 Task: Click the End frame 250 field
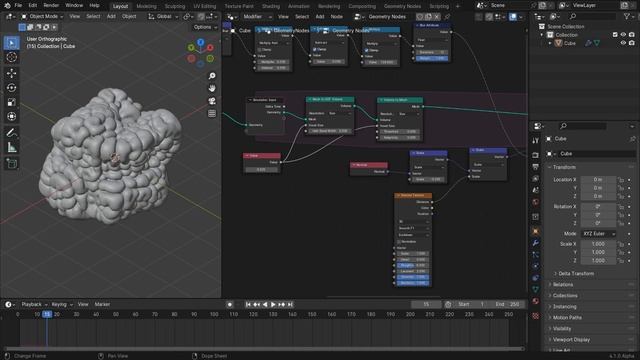(508, 304)
